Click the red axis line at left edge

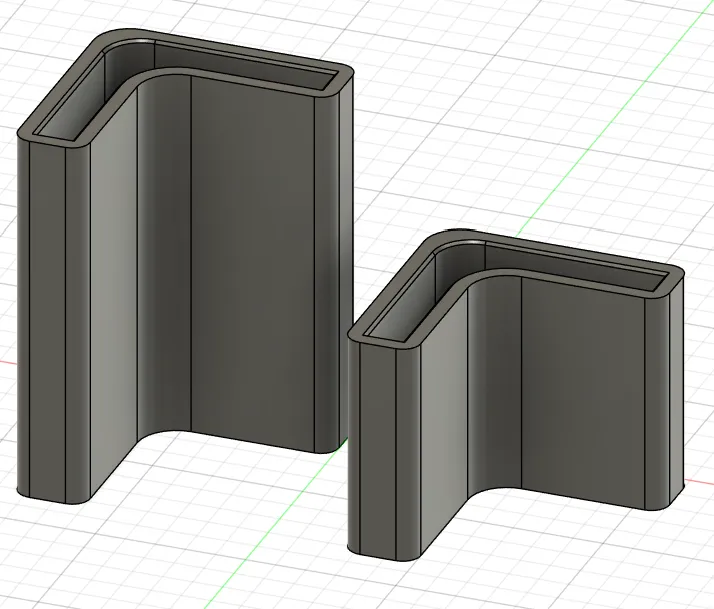[x=6, y=362]
